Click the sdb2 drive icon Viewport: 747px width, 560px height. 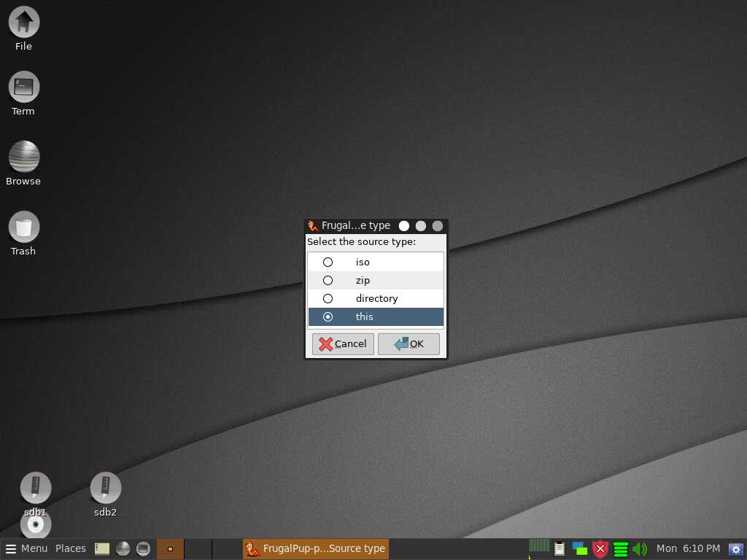[105, 489]
